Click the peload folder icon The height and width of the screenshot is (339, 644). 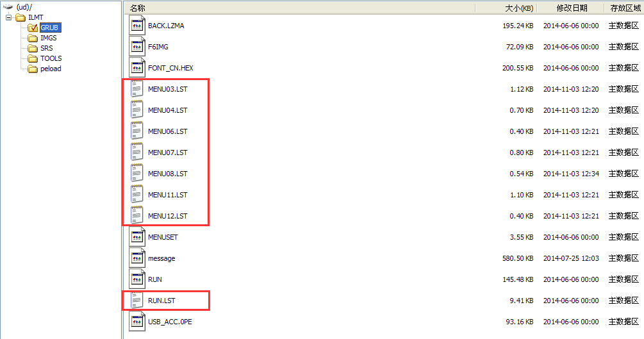(x=33, y=69)
